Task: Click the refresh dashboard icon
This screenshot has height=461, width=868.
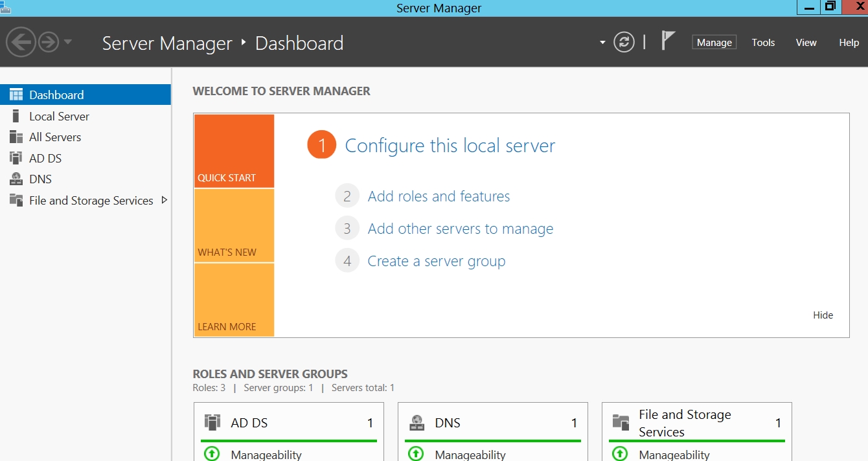Action: coord(624,43)
